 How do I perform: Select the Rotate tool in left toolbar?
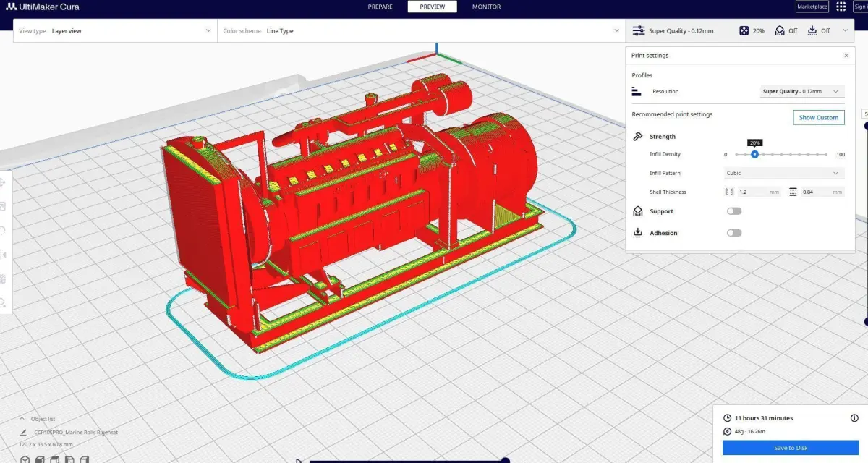coord(3,231)
